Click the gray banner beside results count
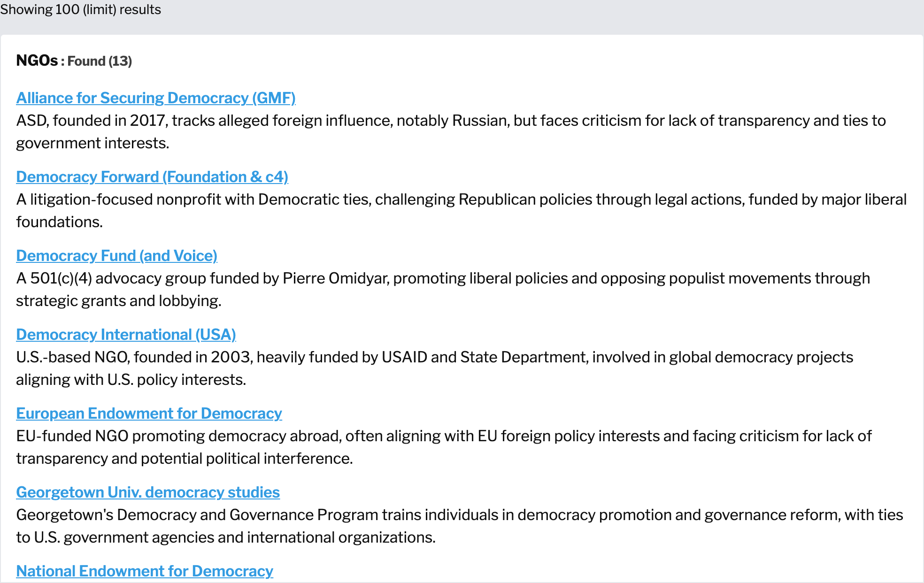924x583 pixels. coord(540,17)
